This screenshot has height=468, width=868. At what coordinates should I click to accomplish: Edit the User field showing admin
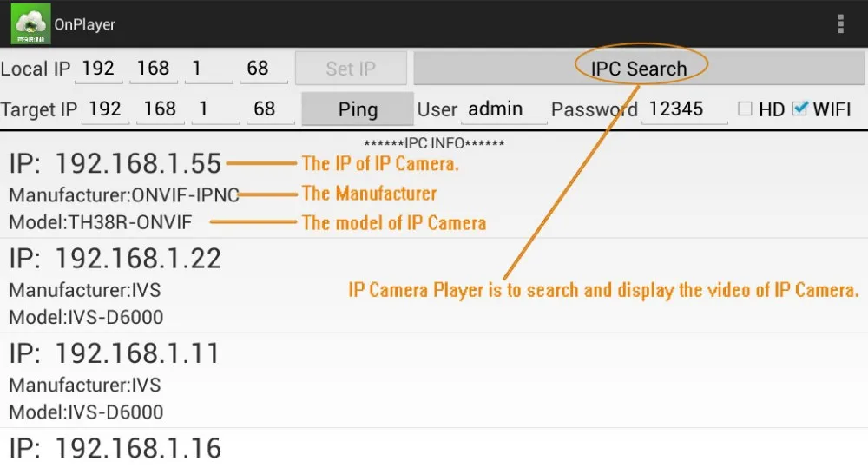pos(503,109)
